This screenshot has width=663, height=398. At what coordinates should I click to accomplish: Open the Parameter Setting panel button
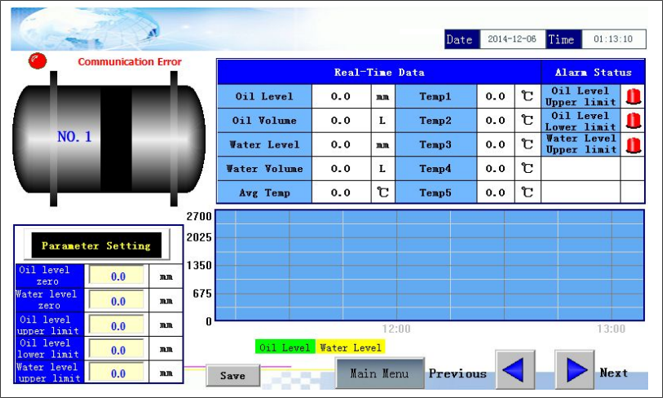point(96,245)
